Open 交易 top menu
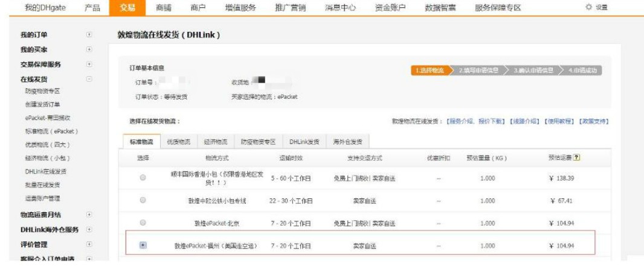 [x=127, y=8]
